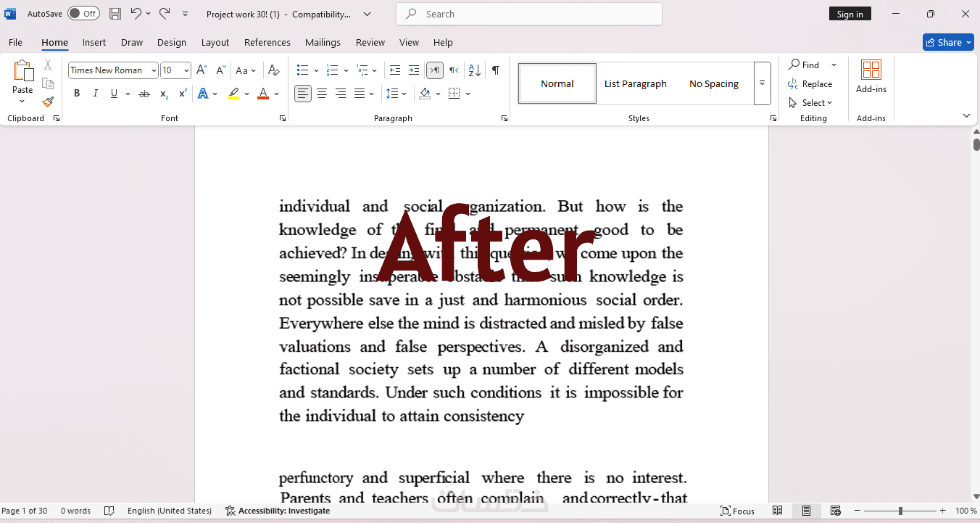
Task: Click the spelling proofing status icon
Action: point(109,511)
